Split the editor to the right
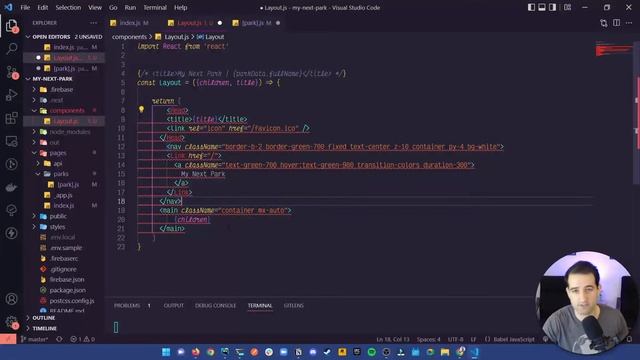Image resolution: width=640 pixels, height=360 pixels. pyautogui.click(x=616, y=23)
